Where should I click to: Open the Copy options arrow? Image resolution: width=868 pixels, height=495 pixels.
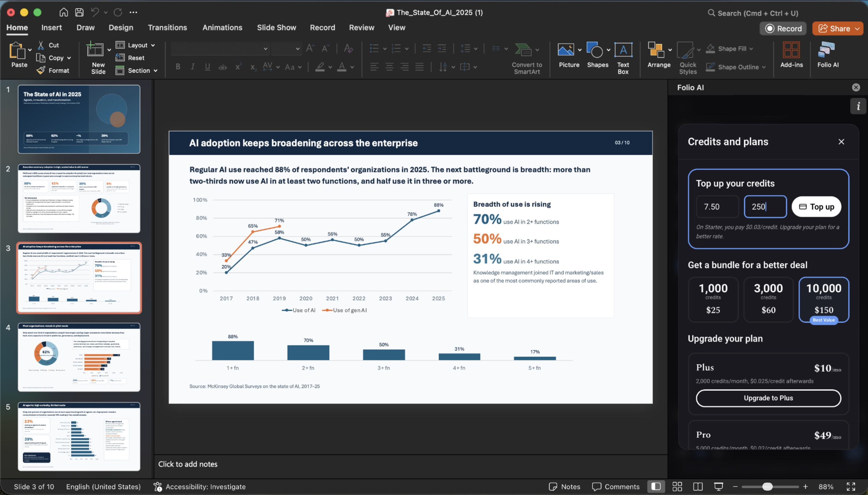coord(69,58)
